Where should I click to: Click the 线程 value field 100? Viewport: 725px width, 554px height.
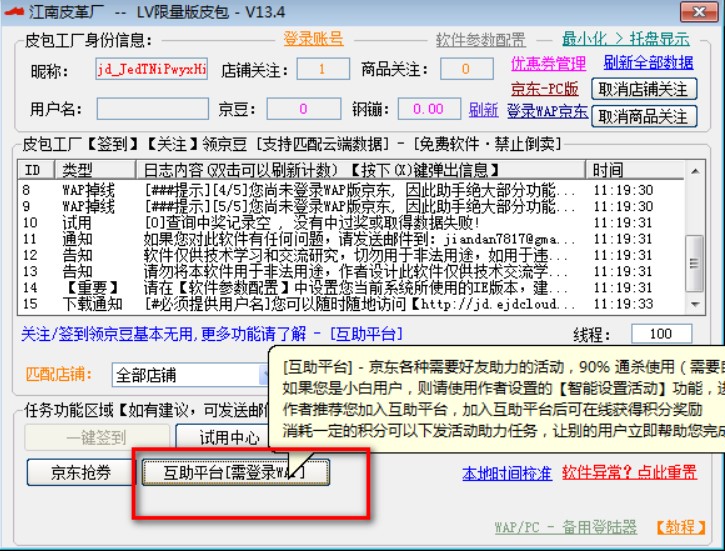(x=661, y=334)
